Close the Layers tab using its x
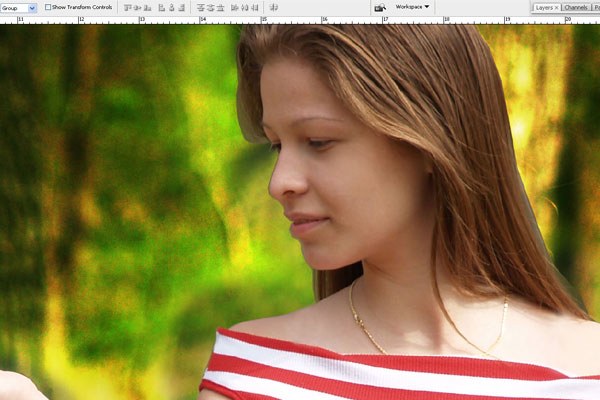This screenshot has height=400, width=600. tap(556, 7)
